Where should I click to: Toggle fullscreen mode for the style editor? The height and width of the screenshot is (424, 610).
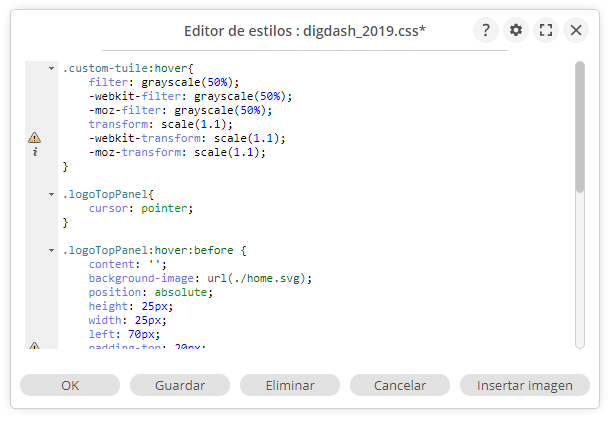pyautogui.click(x=546, y=30)
